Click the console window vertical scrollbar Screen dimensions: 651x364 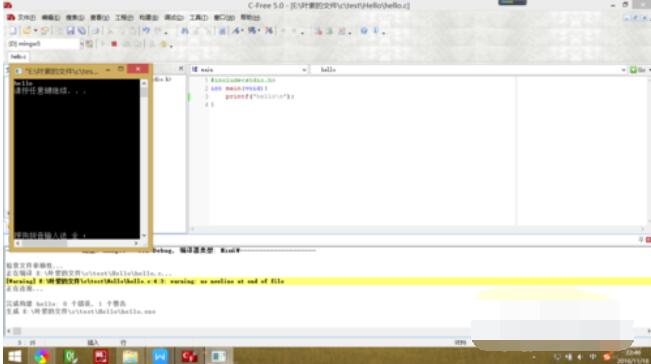click(x=144, y=159)
